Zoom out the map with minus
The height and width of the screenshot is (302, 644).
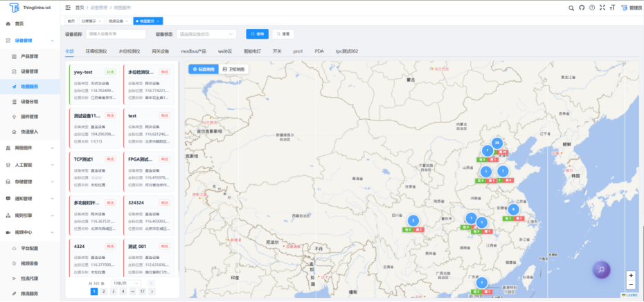click(x=631, y=284)
